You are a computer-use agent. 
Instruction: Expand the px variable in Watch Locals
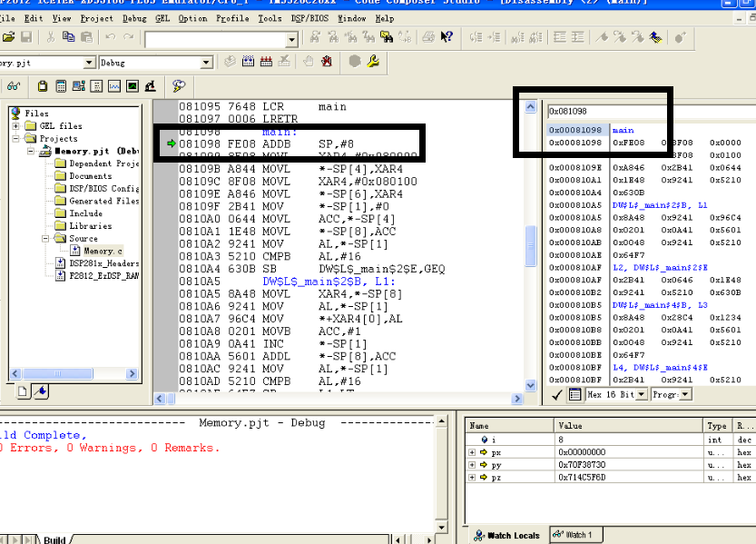(x=472, y=452)
